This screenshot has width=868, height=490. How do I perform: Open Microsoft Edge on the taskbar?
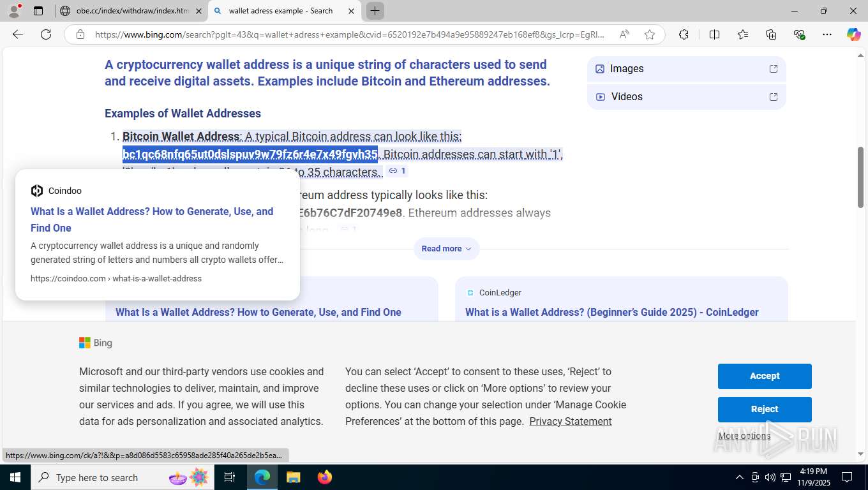262,477
